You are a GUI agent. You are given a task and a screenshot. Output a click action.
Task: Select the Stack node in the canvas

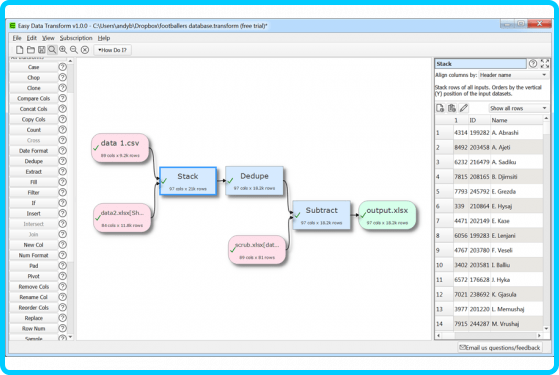188,181
